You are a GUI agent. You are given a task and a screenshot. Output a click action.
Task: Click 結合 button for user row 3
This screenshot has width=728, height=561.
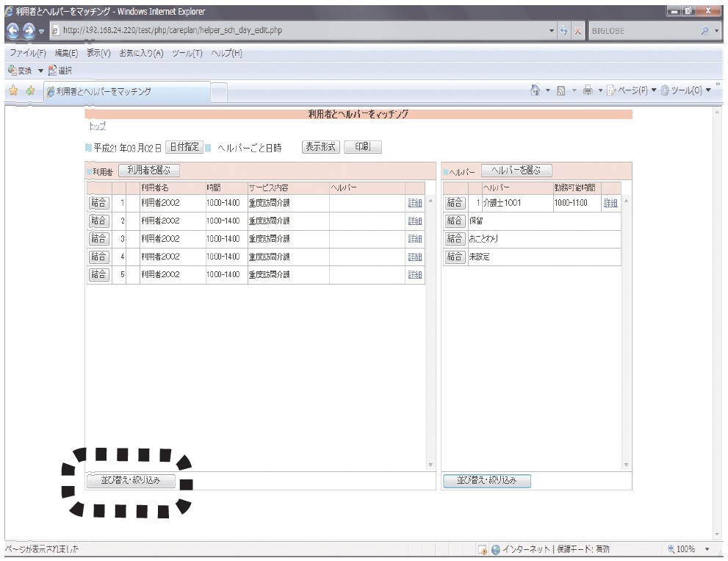coord(99,239)
